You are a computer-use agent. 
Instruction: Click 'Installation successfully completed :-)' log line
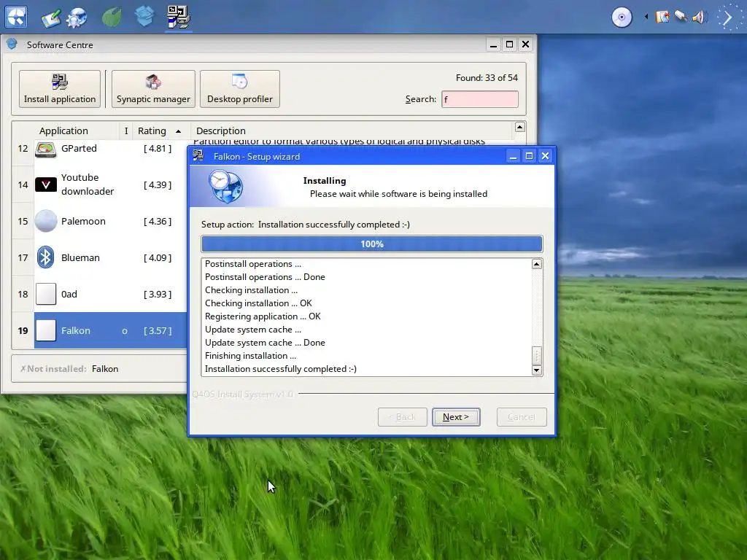(x=281, y=368)
